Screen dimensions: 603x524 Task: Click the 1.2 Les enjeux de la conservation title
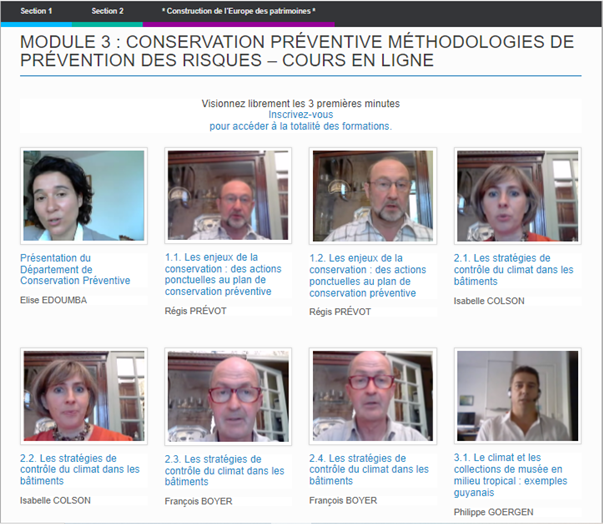click(368, 275)
